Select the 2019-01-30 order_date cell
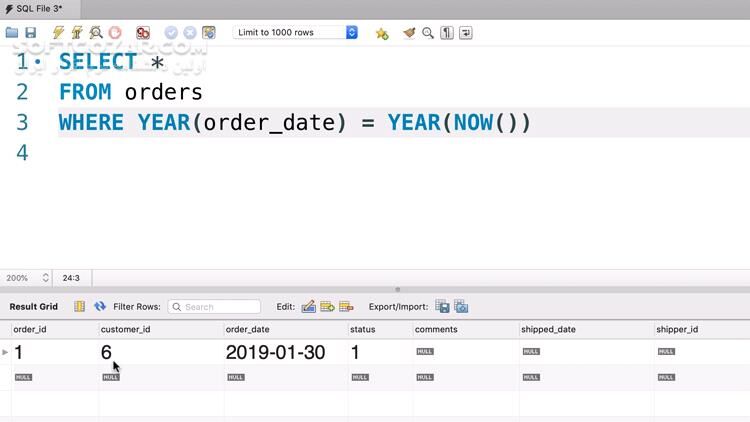The height and width of the screenshot is (422, 750). point(275,352)
